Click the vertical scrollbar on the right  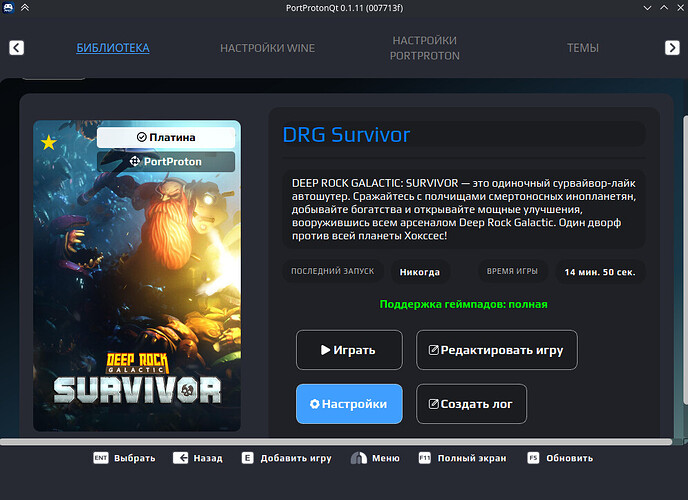pos(685,261)
